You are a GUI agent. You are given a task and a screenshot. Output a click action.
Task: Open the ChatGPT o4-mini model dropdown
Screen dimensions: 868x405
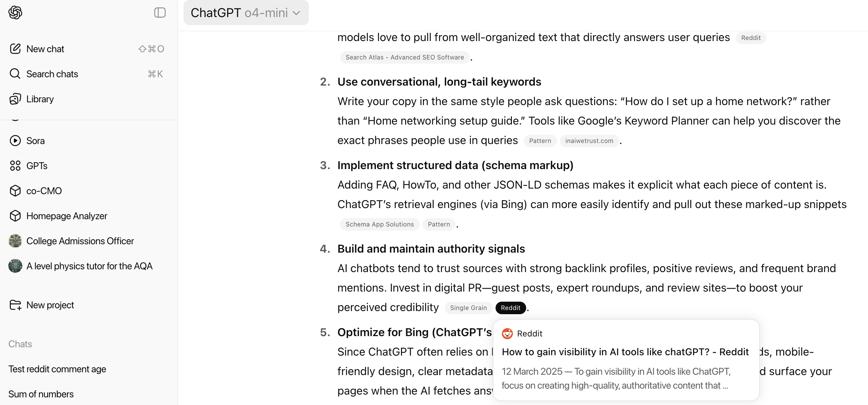click(246, 13)
